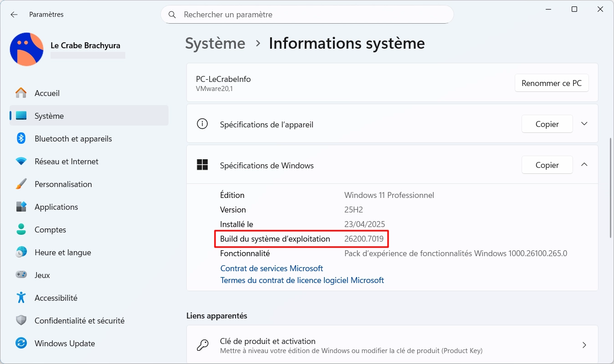Open Heure et langue settings

coord(62,253)
